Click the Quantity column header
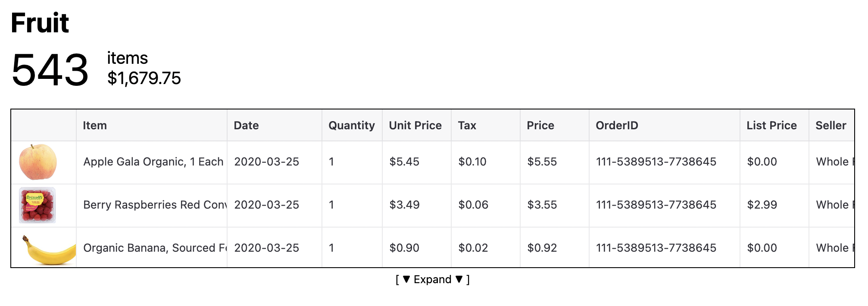 coord(352,125)
